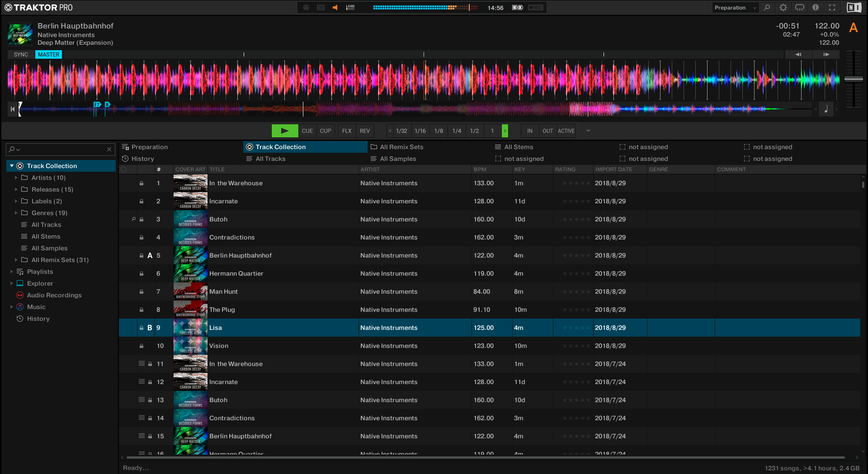
Task: Click the CUE button
Action: (x=307, y=131)
